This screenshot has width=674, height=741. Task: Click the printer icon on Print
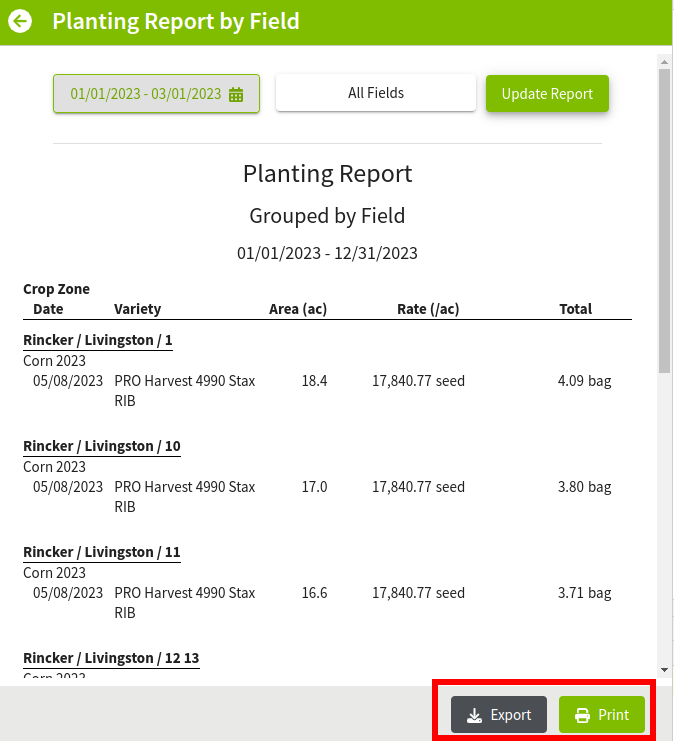click(x=582, y=715)
